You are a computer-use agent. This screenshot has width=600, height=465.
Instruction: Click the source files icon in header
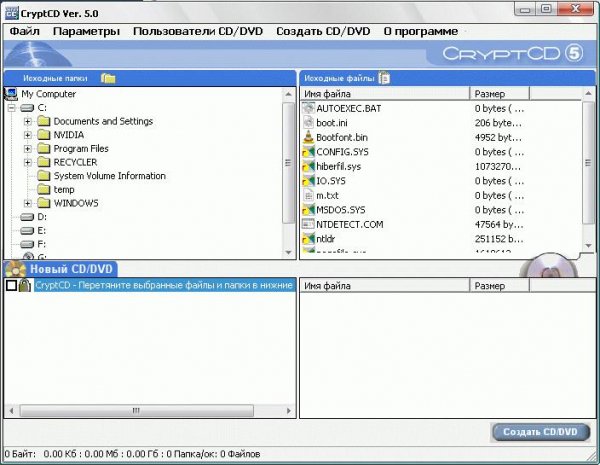coord(384,78)
